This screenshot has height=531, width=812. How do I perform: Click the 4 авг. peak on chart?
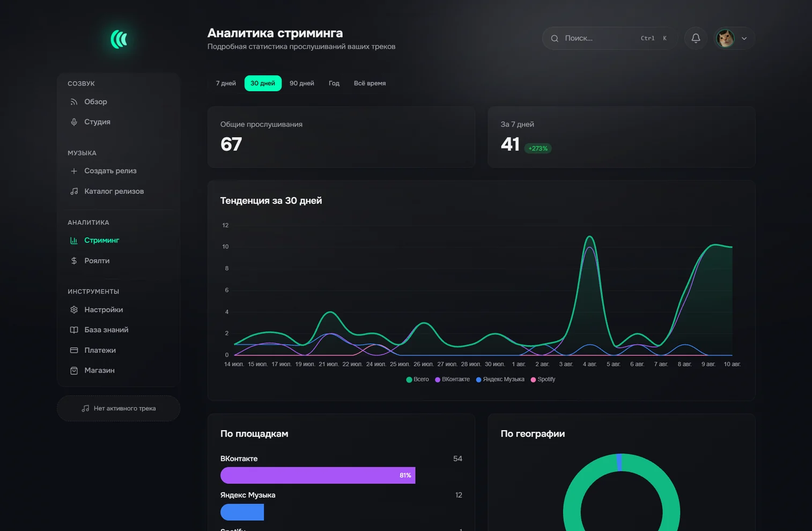point(590,237)
